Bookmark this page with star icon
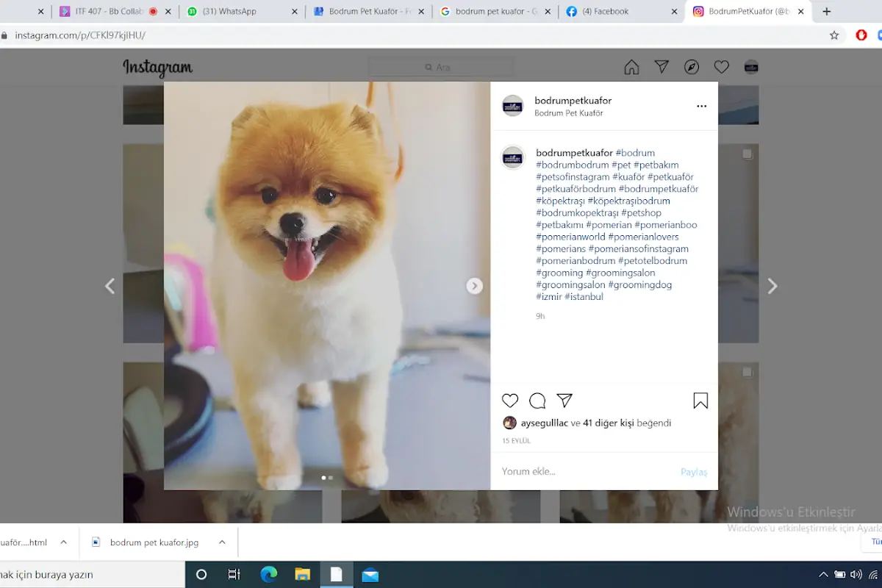 point(834,35)
